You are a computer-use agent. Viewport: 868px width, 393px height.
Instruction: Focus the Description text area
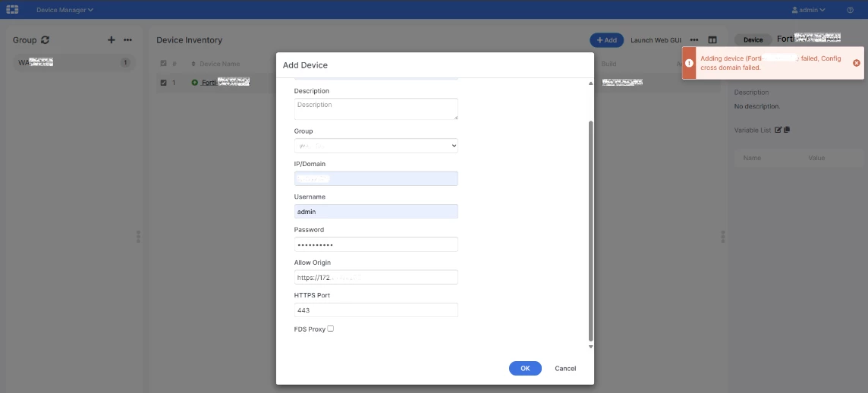click(x=376, y=109)
